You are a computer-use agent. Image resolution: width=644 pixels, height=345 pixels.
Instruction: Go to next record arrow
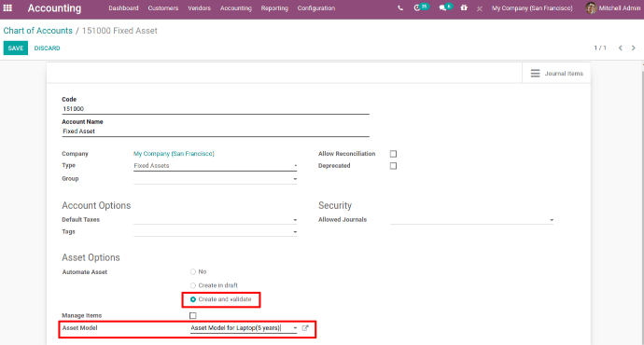(x=634, y=48)
